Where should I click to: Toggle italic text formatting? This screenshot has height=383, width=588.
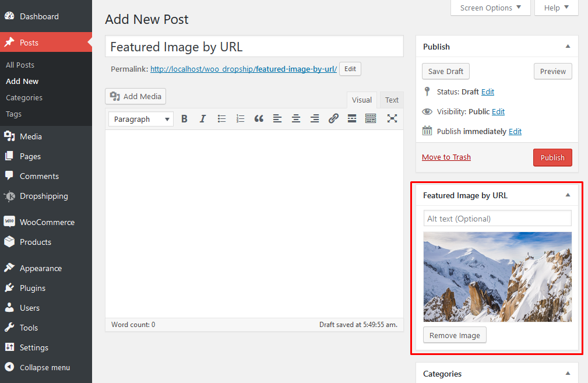click(203, 119)
